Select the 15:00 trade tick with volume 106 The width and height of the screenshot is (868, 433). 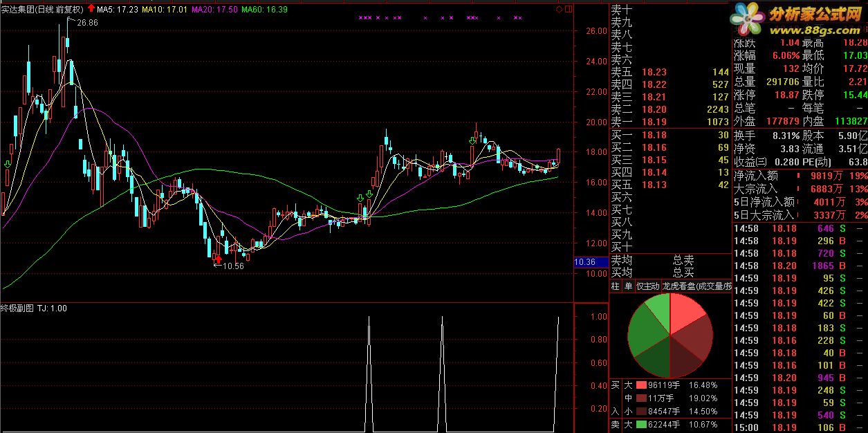pos(800,427)
